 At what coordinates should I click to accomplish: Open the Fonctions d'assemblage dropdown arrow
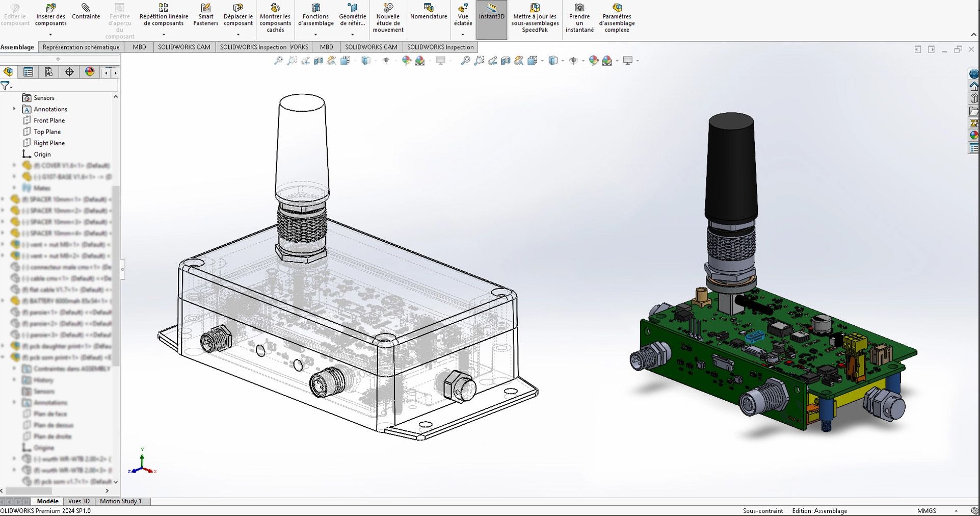click(316, 35)
